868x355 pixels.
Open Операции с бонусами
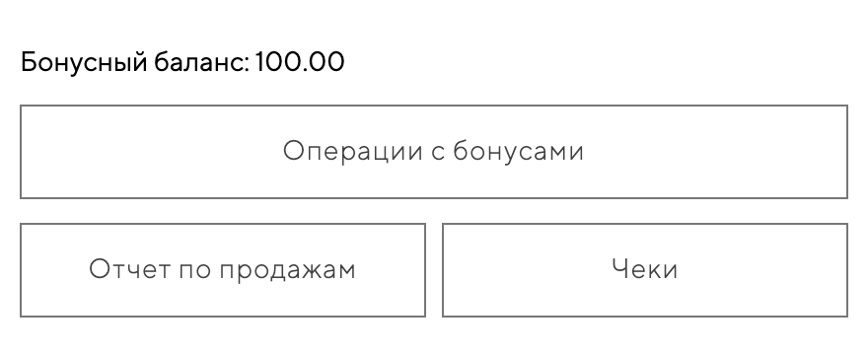pos(433,151)
